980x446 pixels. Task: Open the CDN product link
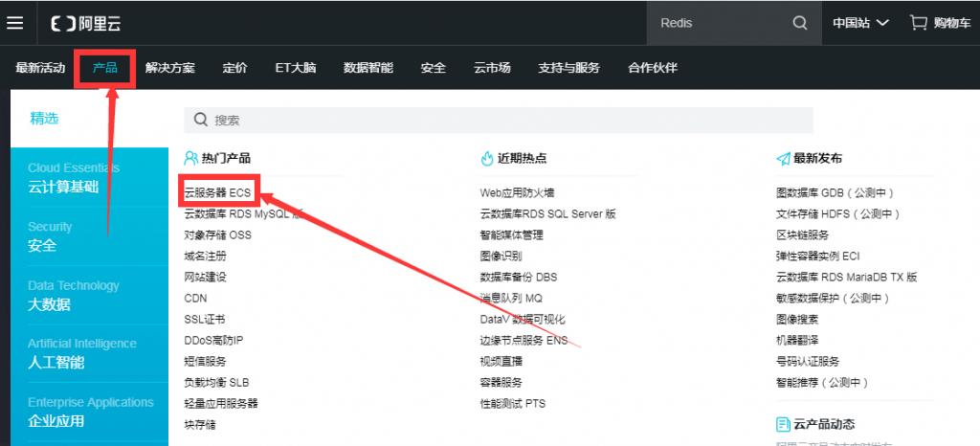pyautogui.click(x=195, y=299)
